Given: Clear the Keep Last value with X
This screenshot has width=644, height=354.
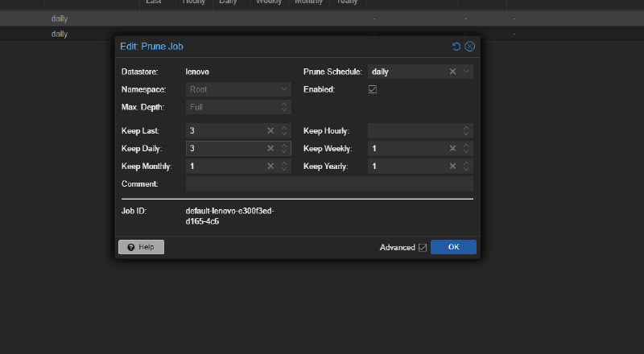Looking at the screenshot, I should click(x=270, y=130).
